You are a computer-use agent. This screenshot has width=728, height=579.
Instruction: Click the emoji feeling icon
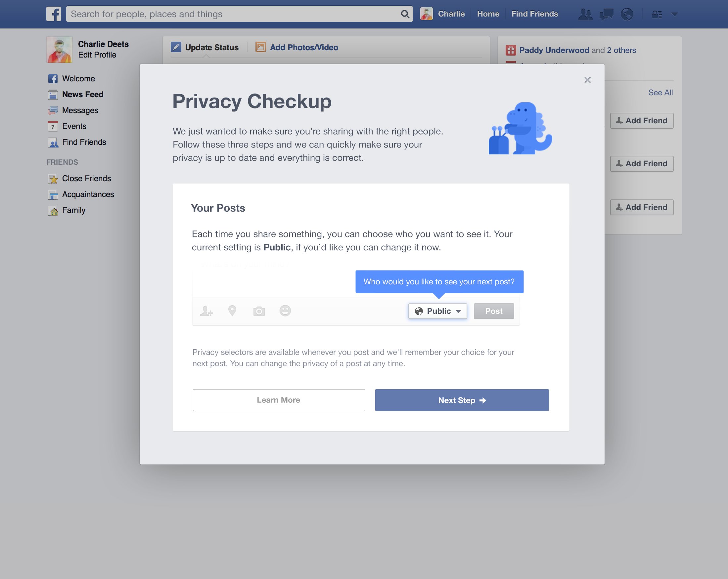click(285, 311)
